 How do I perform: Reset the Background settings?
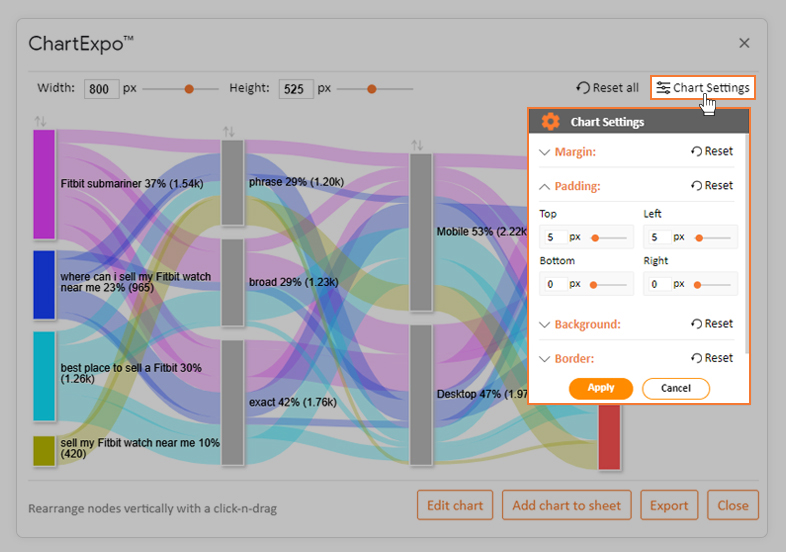(712, 324)
